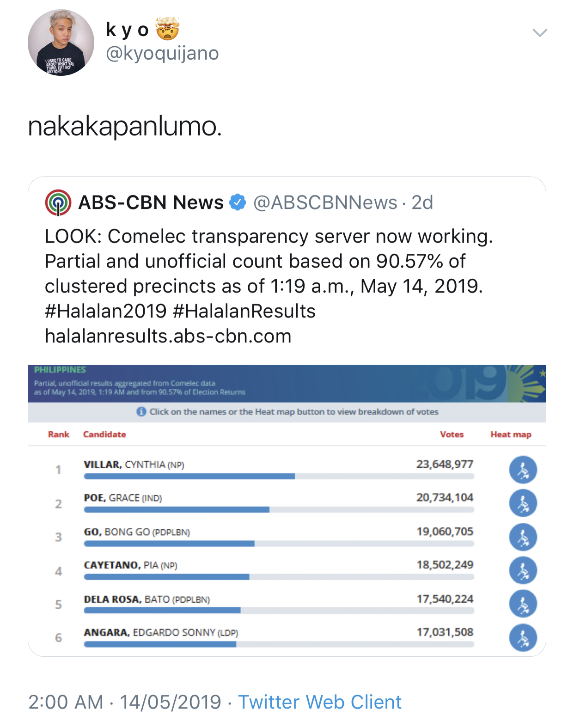This screenshot has height=728, width=574.
Task: Open Twitter Web Client link
Action: pyautogui.click(x=320, y=702)
